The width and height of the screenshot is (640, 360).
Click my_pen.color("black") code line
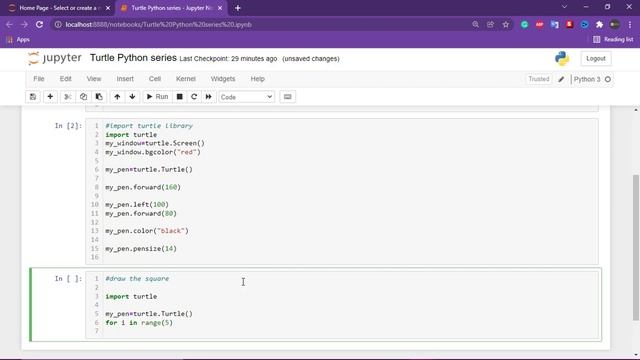coord(147,231)
